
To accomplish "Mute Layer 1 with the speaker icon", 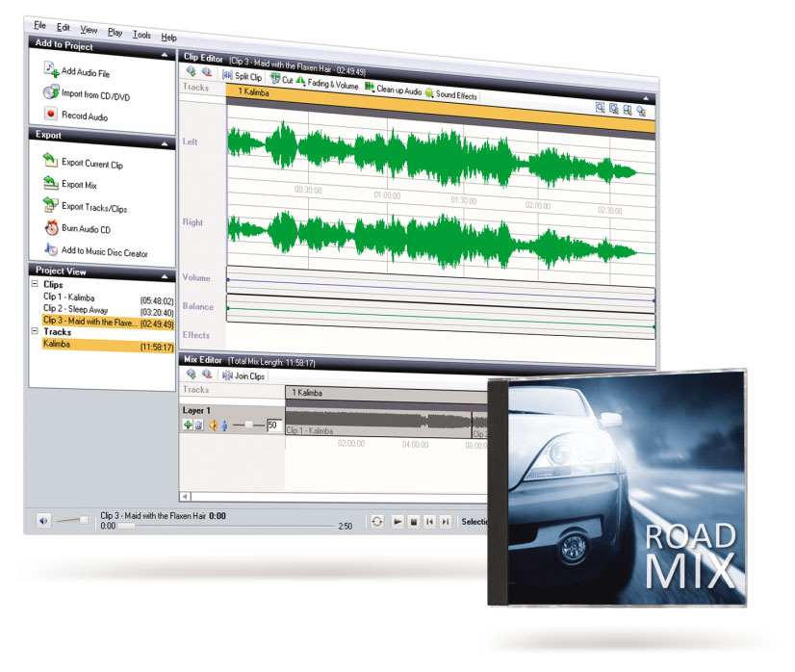I will coord(212,425).
